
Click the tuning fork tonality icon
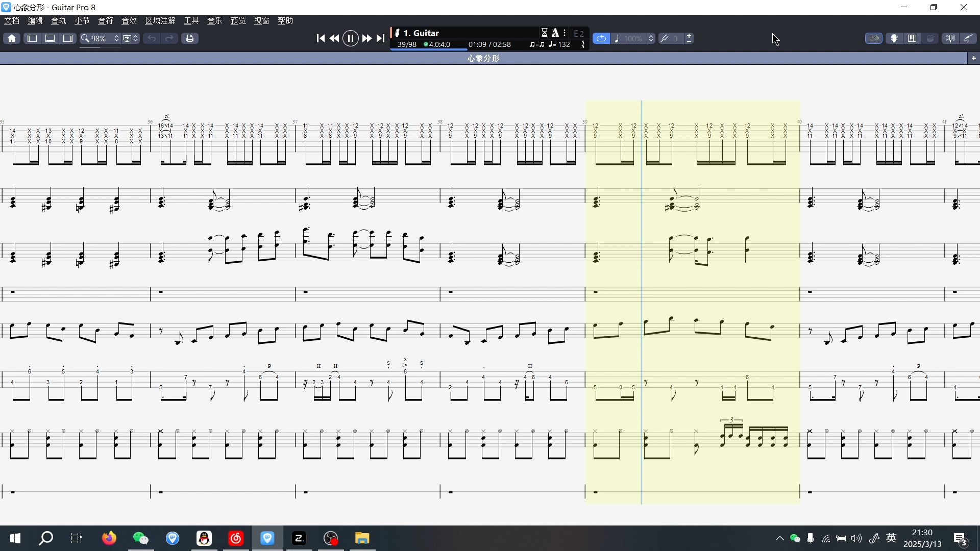click(665, 38)
